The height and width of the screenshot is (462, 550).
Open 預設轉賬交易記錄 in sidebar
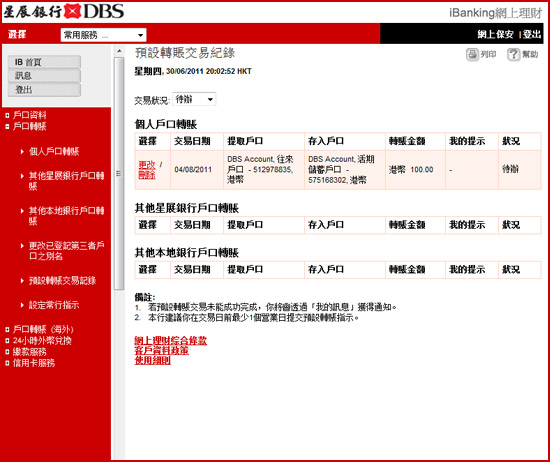[x=62, y=281]
